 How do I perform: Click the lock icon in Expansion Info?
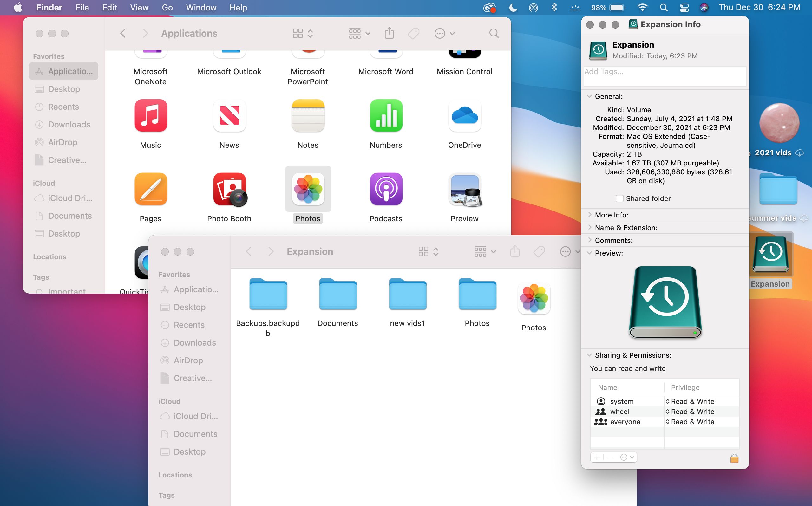(x=734, y=458)
